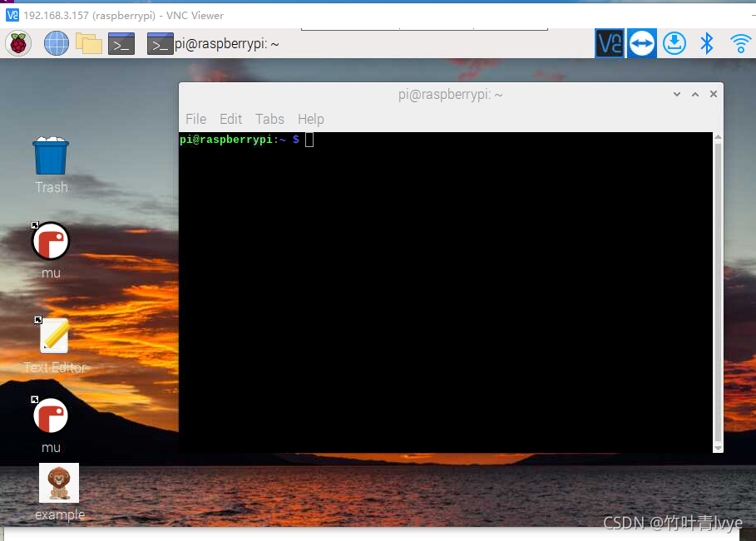Click the terminal vertical scrollbar
Screen dimensions: 756x541
(x=718, y=293)
